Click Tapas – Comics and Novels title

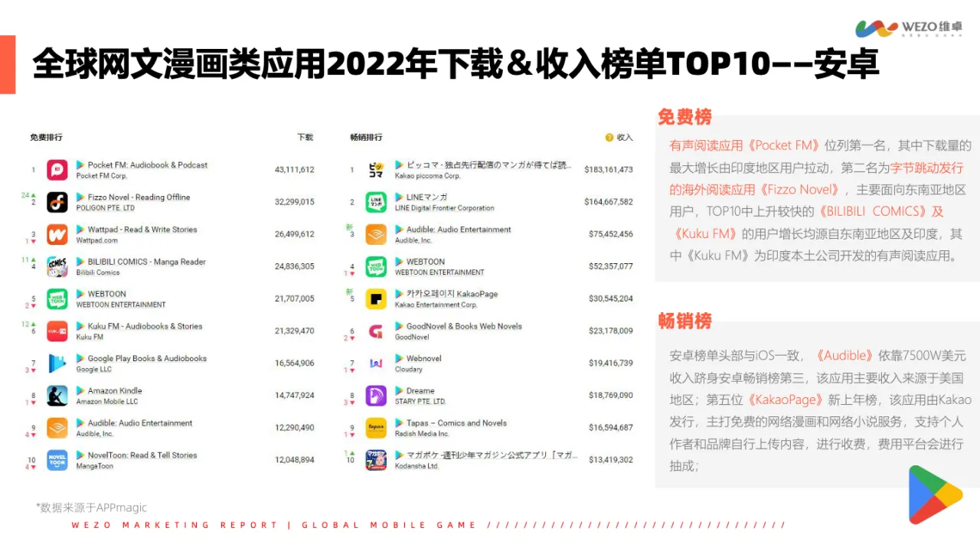point(456,422)
